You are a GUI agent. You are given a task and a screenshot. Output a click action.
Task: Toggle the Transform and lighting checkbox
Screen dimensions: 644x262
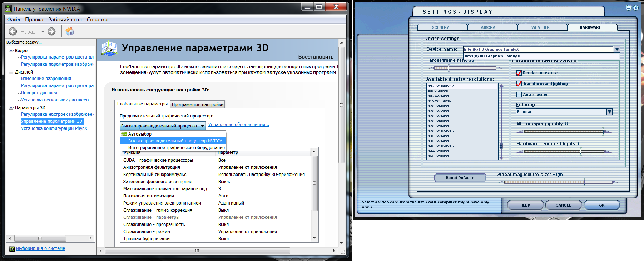(x=519, y=84)
